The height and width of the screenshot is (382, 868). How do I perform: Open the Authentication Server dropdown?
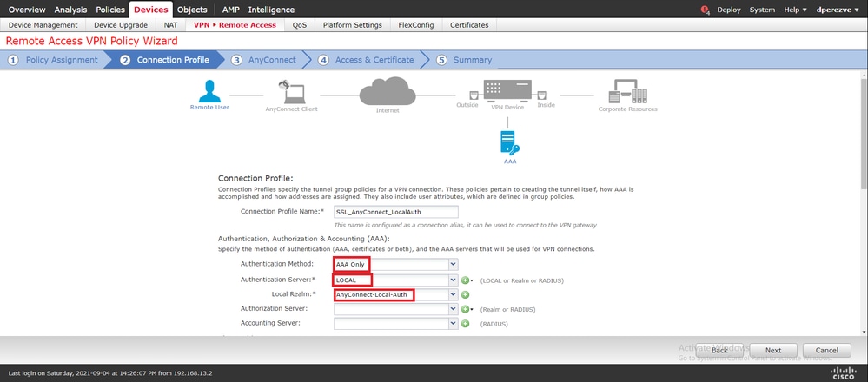(454, 280)
